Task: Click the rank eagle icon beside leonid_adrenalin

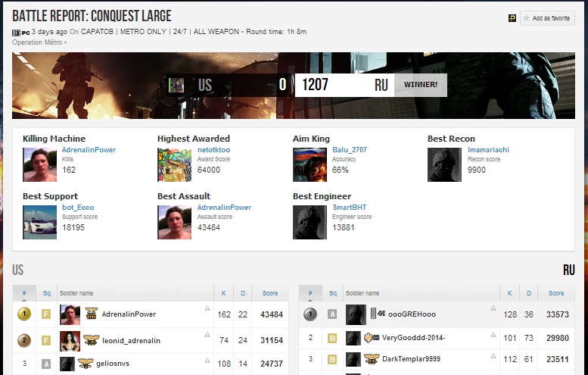Action: pos(92,341)
